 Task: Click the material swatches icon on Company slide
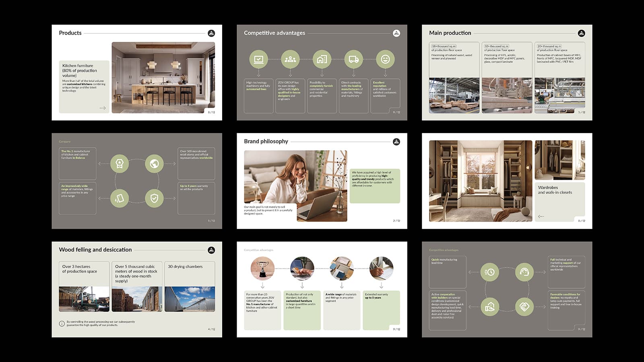point(120,198)
